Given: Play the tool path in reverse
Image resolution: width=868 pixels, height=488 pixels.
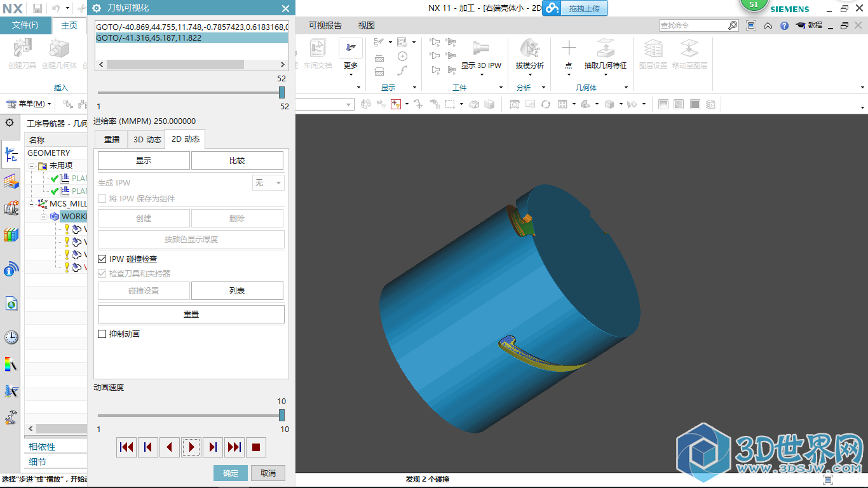Looking at the screenshot, I should (170, 447).
